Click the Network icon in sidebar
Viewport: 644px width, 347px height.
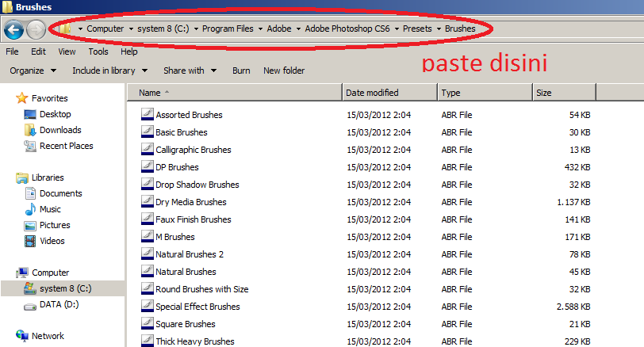[x=21, y=336]
